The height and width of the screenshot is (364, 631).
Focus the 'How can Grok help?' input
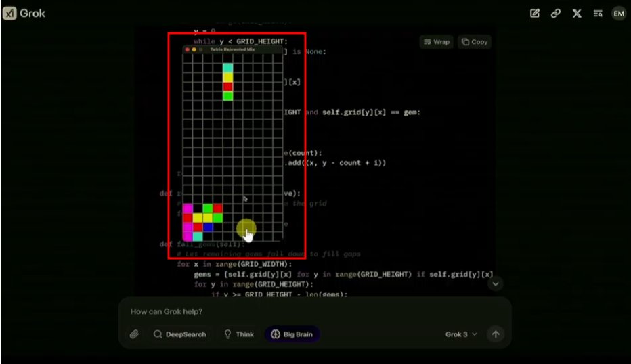click(314, 311)
